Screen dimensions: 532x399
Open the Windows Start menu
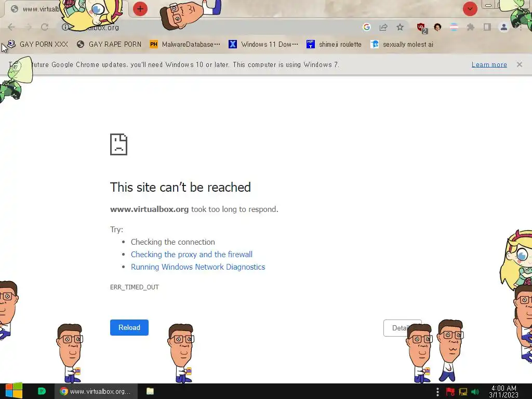click(x=14, y=391)
